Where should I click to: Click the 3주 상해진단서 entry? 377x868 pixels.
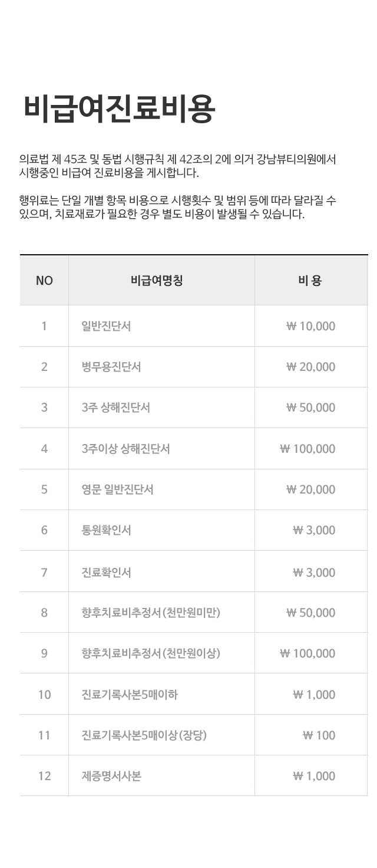tap(116, 407)
